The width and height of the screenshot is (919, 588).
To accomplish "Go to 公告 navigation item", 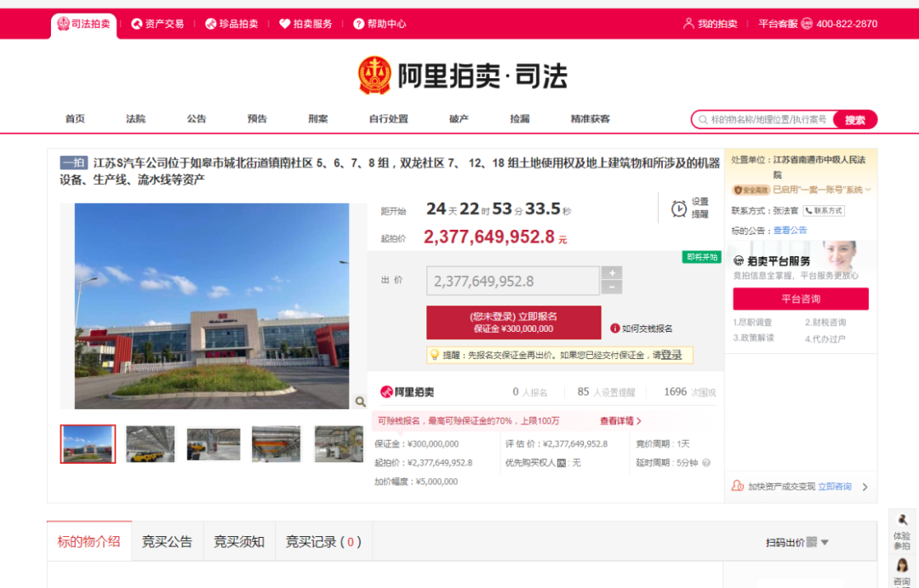I will (197, 119).
